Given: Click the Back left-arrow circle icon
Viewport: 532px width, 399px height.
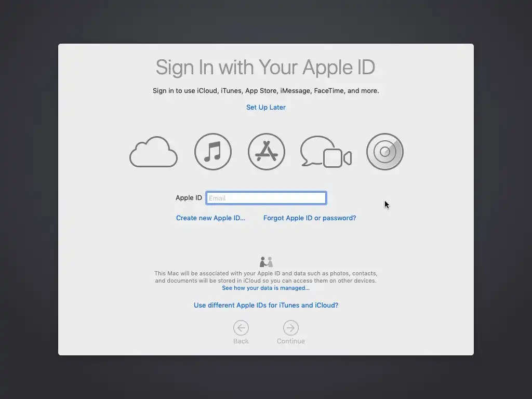Looking at the screenshot, I should coord(241,328).
